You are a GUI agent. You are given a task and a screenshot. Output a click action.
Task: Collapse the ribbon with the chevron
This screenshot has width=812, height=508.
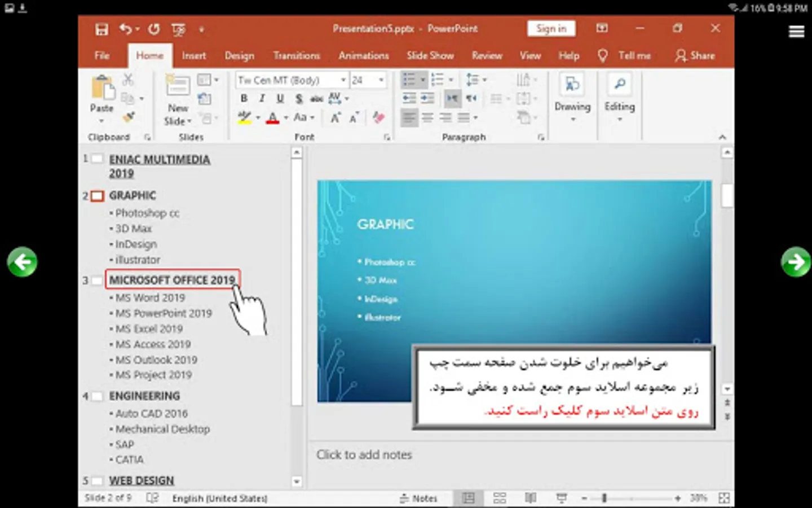722,137
